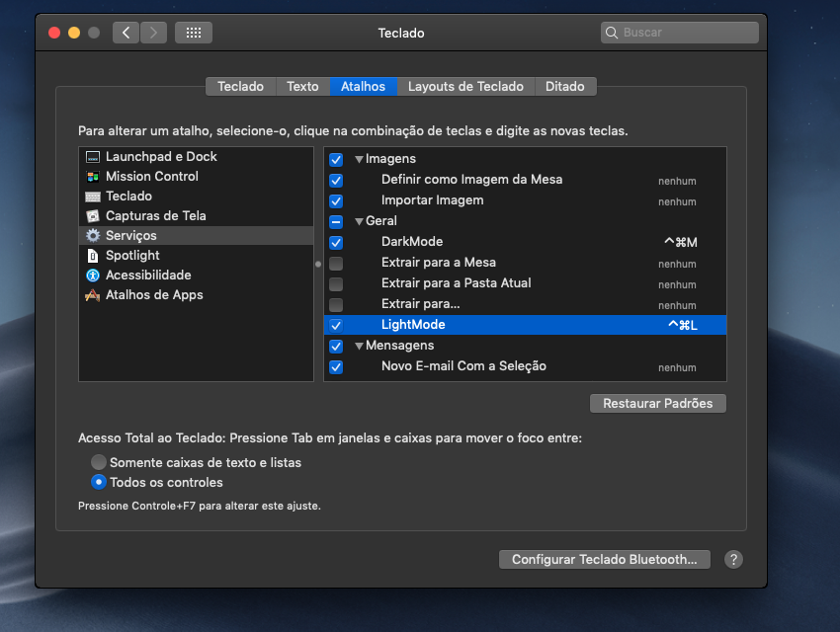Viewport: 840px width, 632px height.
Task: Click the Spotlight category icon
Action: coord(93,256)
